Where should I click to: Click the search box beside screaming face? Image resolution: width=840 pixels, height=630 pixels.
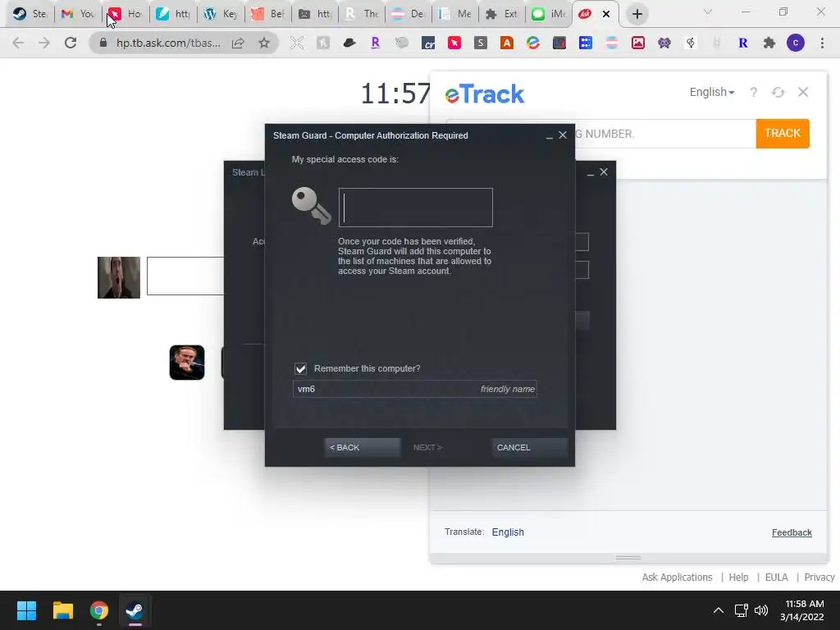185,276
